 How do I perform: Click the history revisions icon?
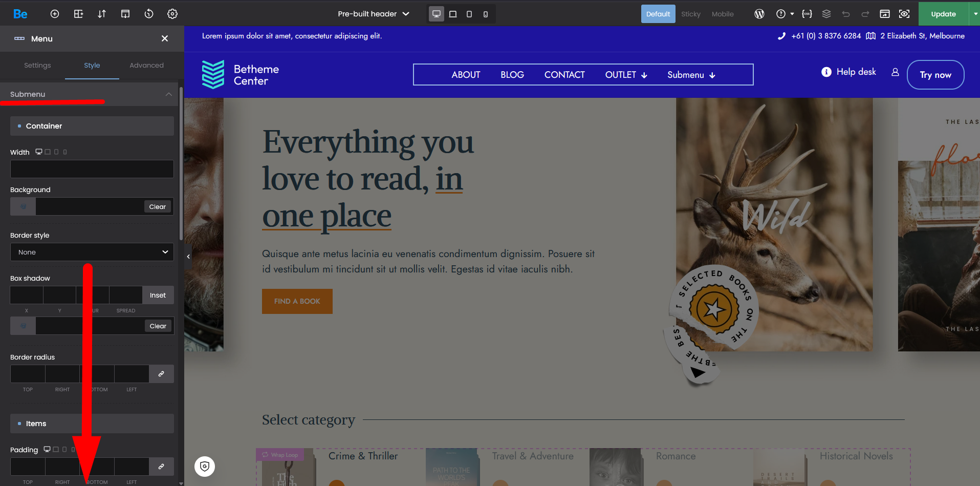[x=149, y=14]
